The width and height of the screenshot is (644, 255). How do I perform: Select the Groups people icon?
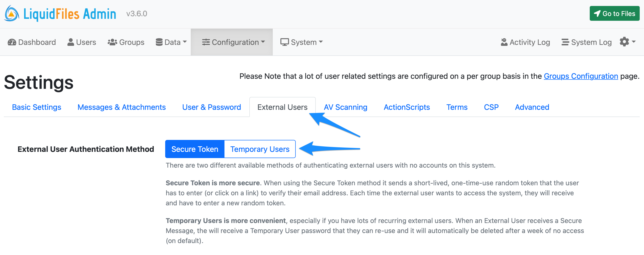coord(112,42)
